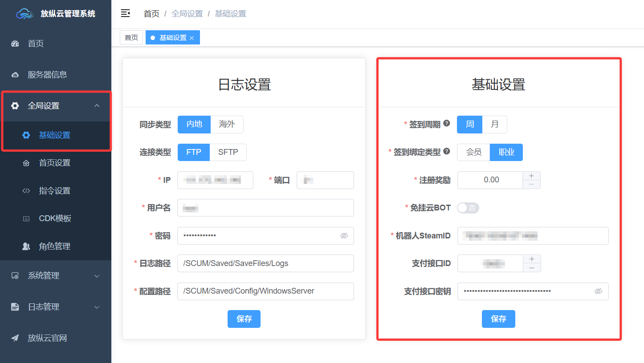Click the gear icon beside 全局设置
Viewport: 644px width, 363px height.
click(x=15, y=106)
